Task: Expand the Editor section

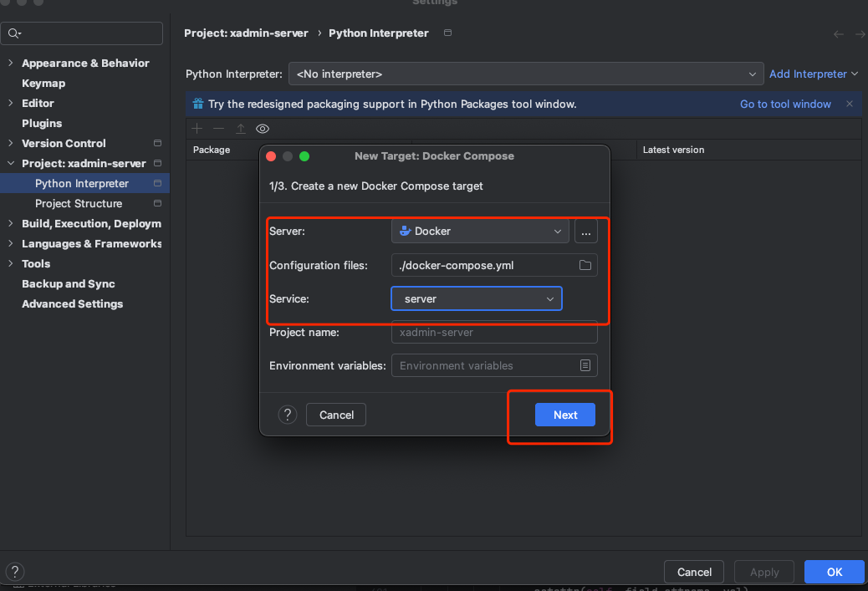Action: click(11, 103)
